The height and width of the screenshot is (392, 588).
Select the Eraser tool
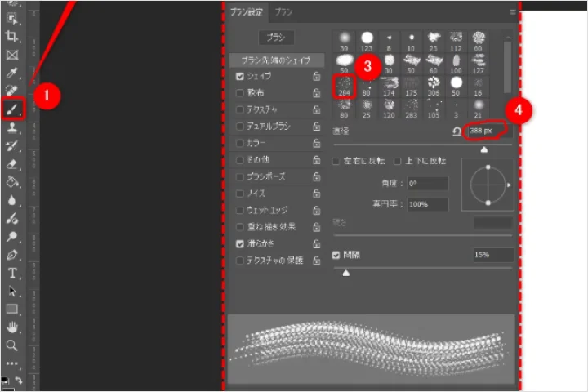[x=12, y=164]
